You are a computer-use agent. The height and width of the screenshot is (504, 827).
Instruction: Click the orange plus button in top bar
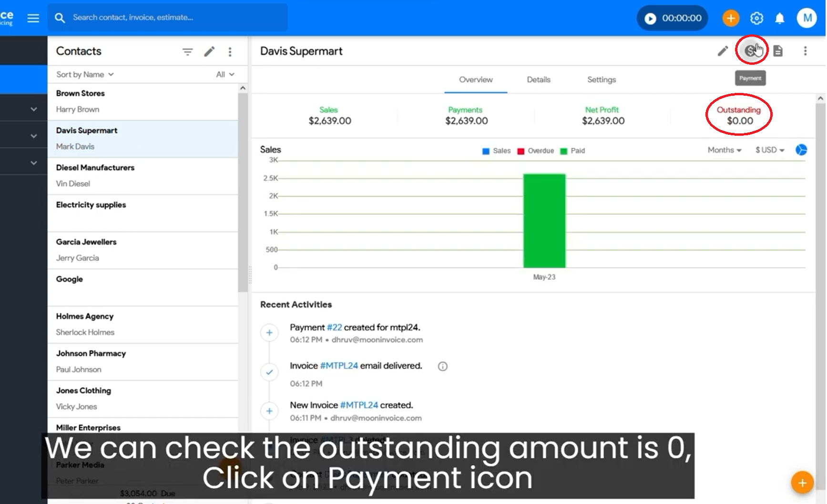click(x=730, y=19)
